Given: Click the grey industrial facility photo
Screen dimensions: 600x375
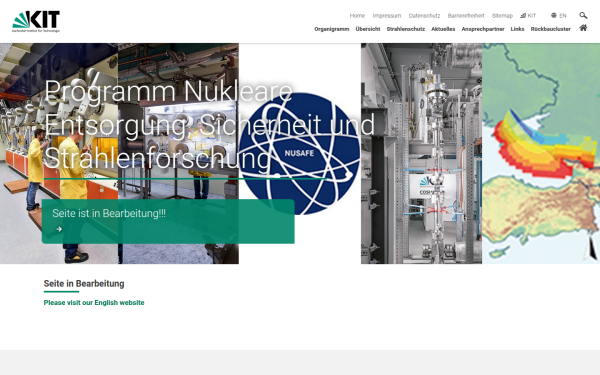Looking at the screenshot, I should coord(421,153).
